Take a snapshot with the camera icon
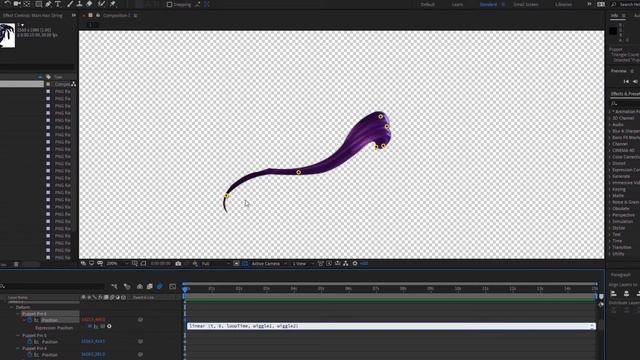640x360 pixels. click(x=178, y=264)
